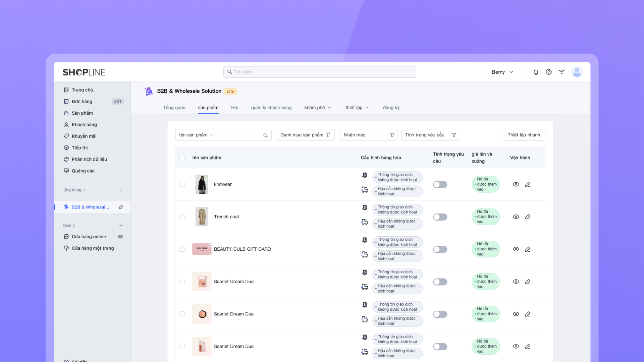644x362 pixels.
Task: Click the Thiết lập nhanh button
Action: 524,135
